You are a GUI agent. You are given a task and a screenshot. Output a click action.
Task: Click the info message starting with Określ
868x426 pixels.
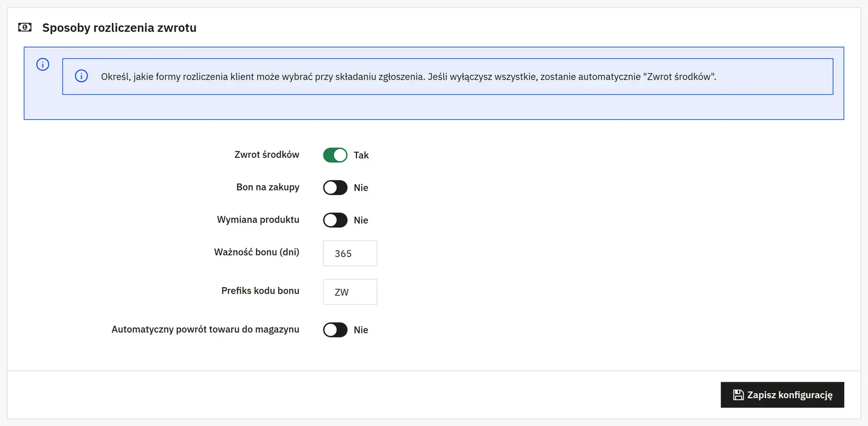[409, 76]
